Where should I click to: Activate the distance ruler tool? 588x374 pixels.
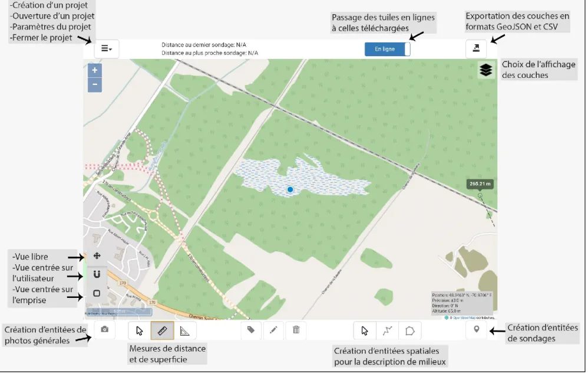tap(163, 331)
